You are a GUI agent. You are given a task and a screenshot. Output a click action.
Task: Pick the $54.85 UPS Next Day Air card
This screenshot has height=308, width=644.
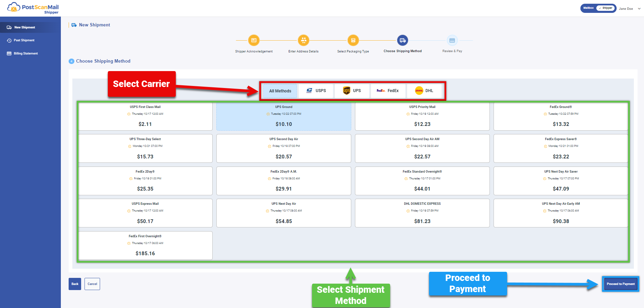pos(284,213)
